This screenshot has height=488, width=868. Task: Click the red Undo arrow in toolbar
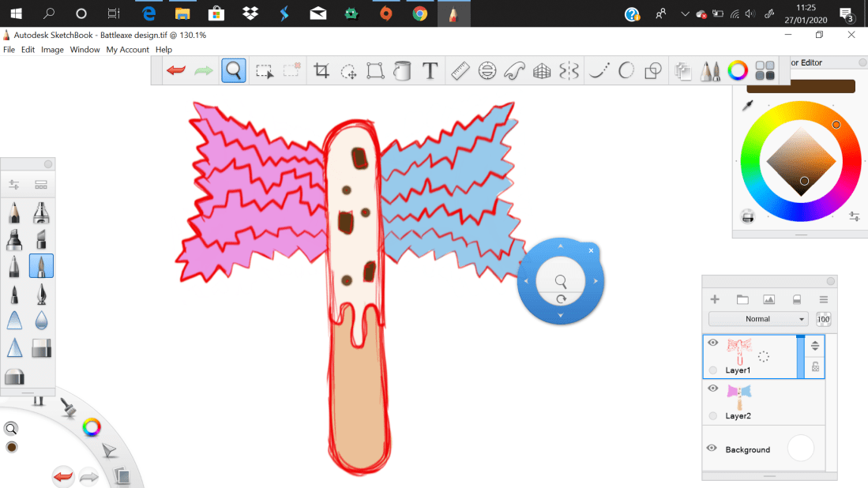tap(176, 71)
